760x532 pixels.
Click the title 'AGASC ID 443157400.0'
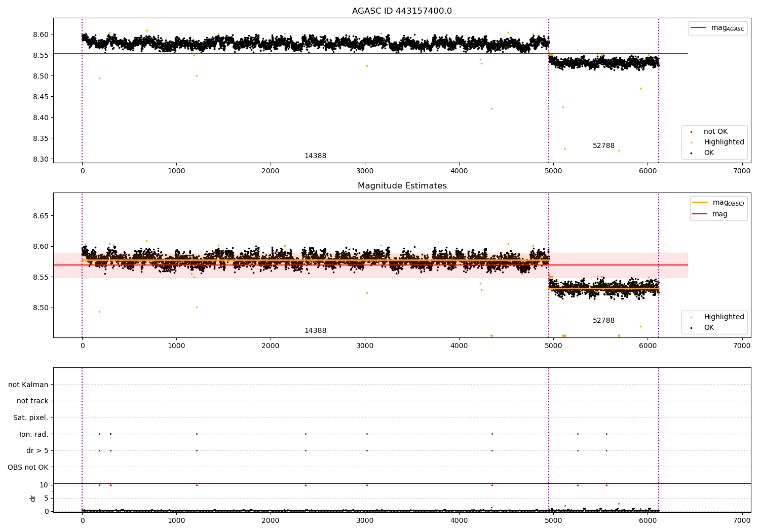coord(402,11)
